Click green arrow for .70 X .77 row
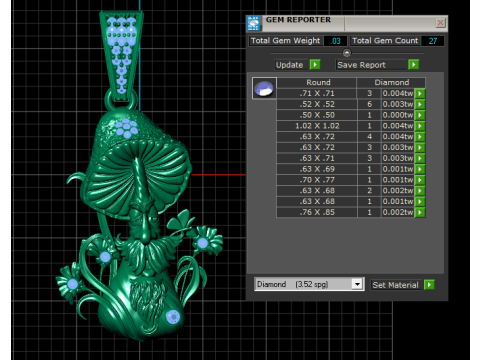480x360 pixels. (420, 180)
